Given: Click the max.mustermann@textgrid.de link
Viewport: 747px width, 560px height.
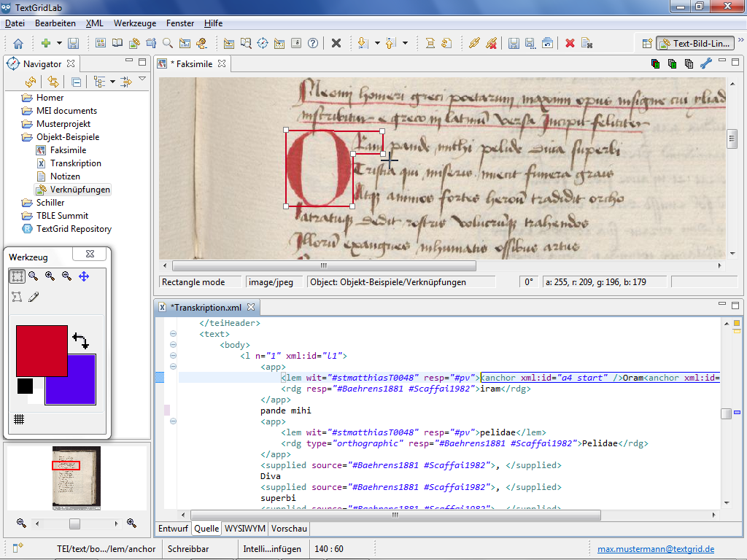Looking at the screenshot, I should point(656,549).
